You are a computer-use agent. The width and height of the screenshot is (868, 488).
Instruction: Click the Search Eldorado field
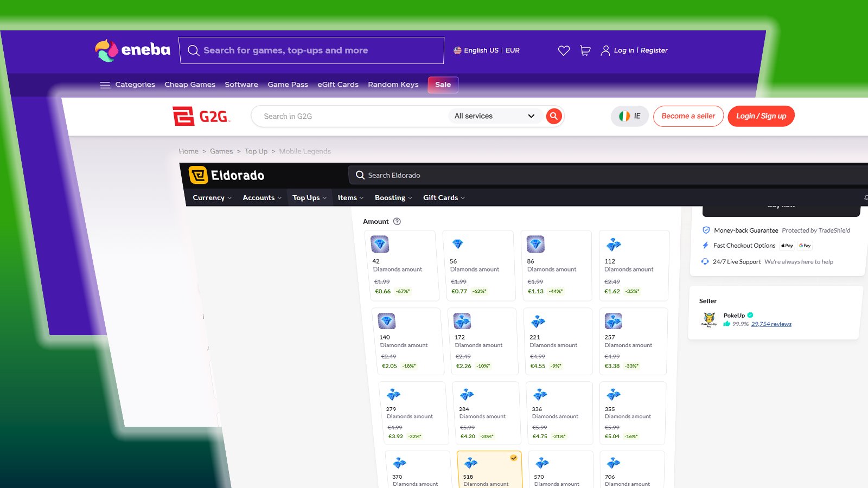tap(608, 175)
